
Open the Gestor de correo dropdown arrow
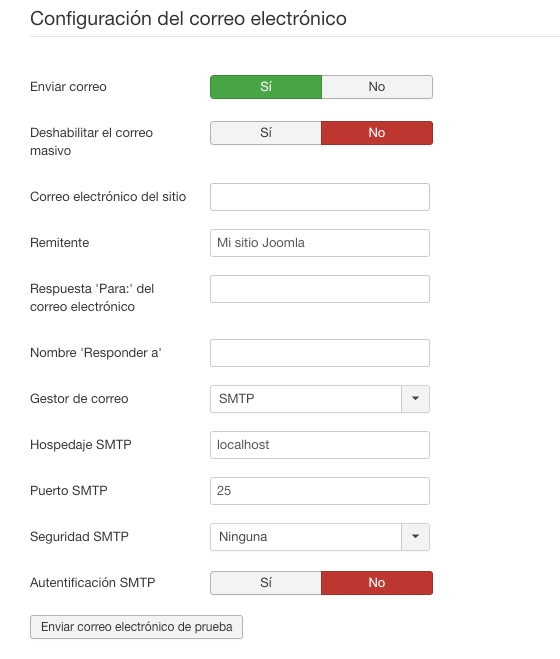pos(415,399)
